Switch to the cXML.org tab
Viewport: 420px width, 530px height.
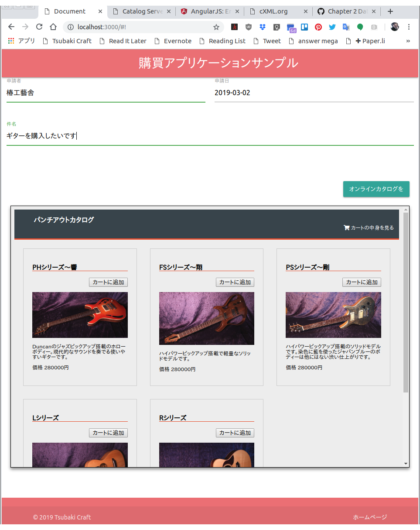273,11
